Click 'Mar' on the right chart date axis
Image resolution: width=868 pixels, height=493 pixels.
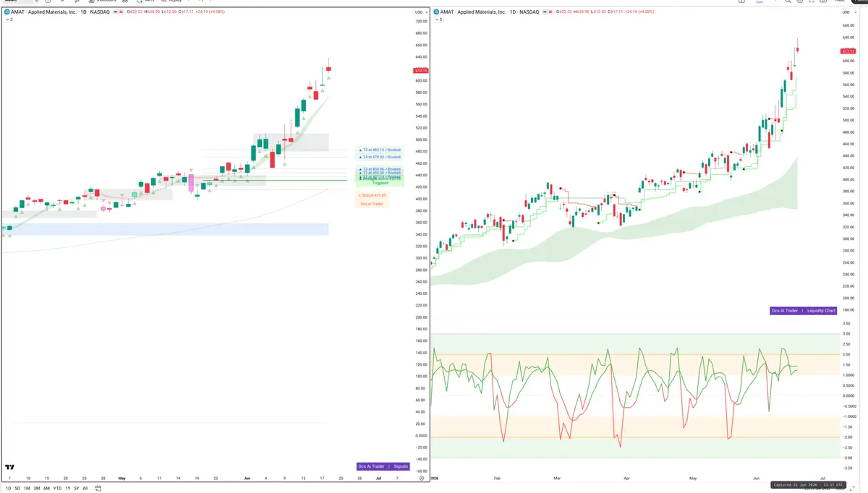(557, 478)
